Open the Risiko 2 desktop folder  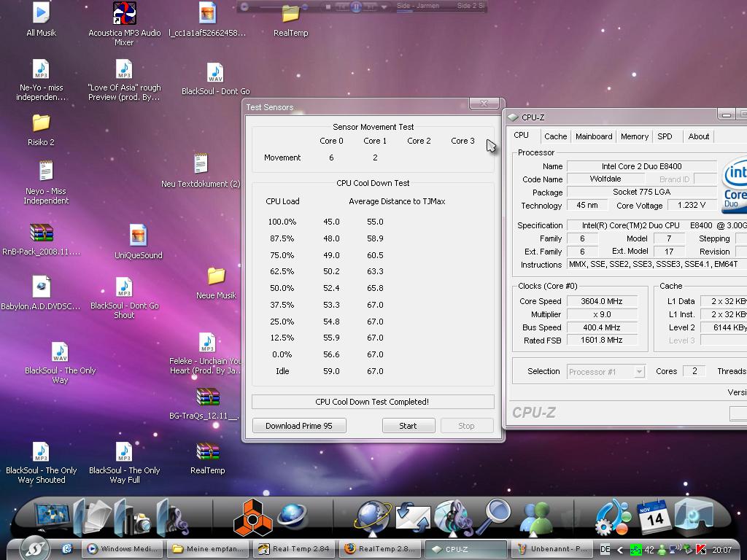coord(42,123)
